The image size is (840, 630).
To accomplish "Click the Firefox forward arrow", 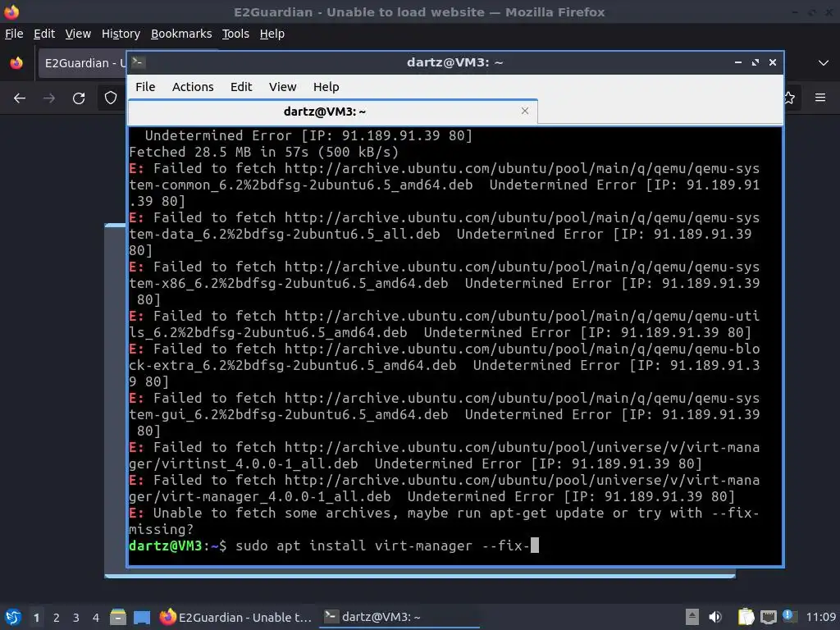I will tap(49, 98).
